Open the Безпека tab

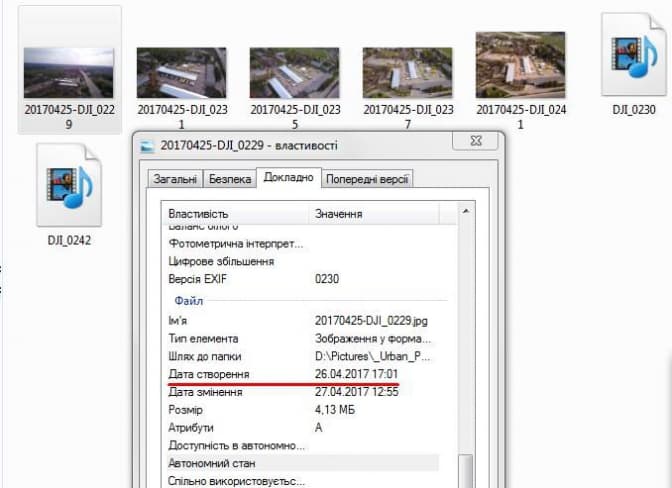pyautogui.click(x=230, y=180)
